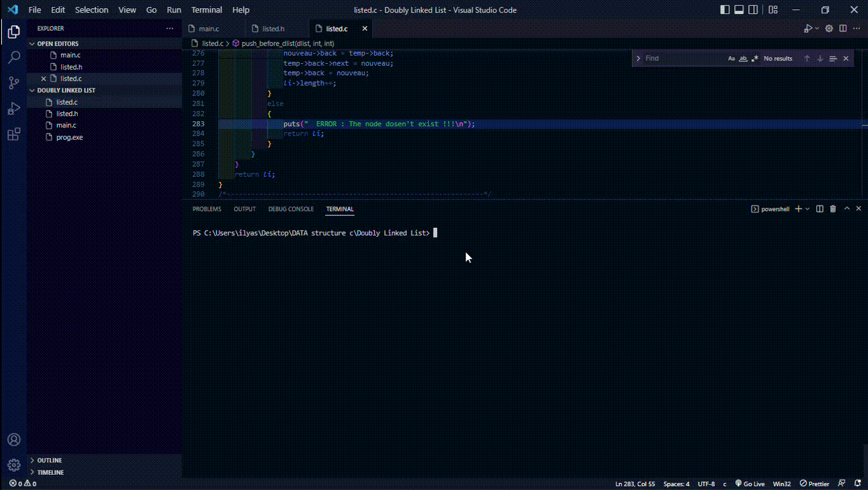Click the Run or Debug play icon
868x490 pixels.
click(x=807, y=28)
